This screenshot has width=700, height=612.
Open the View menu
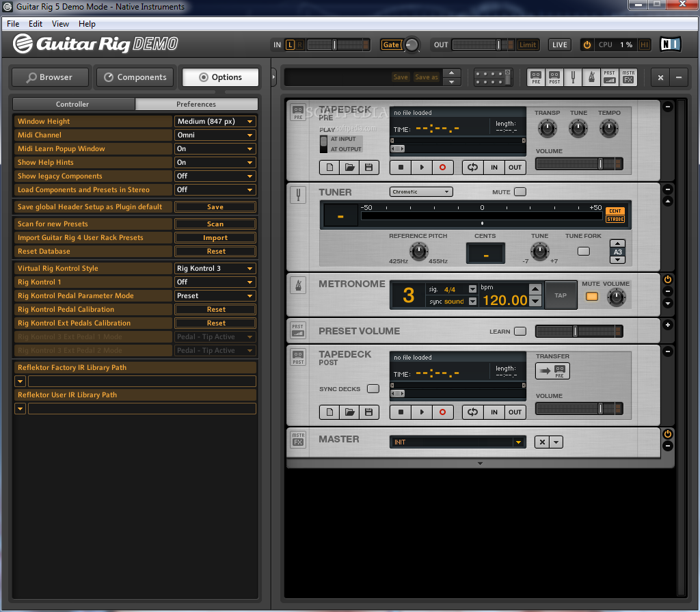(x=60, y=24)
